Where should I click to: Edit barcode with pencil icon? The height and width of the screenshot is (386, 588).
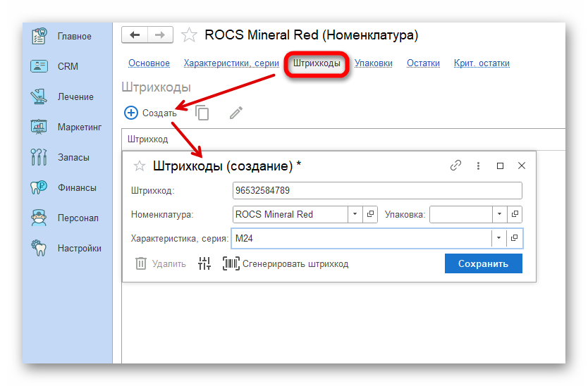pos(236,113)
